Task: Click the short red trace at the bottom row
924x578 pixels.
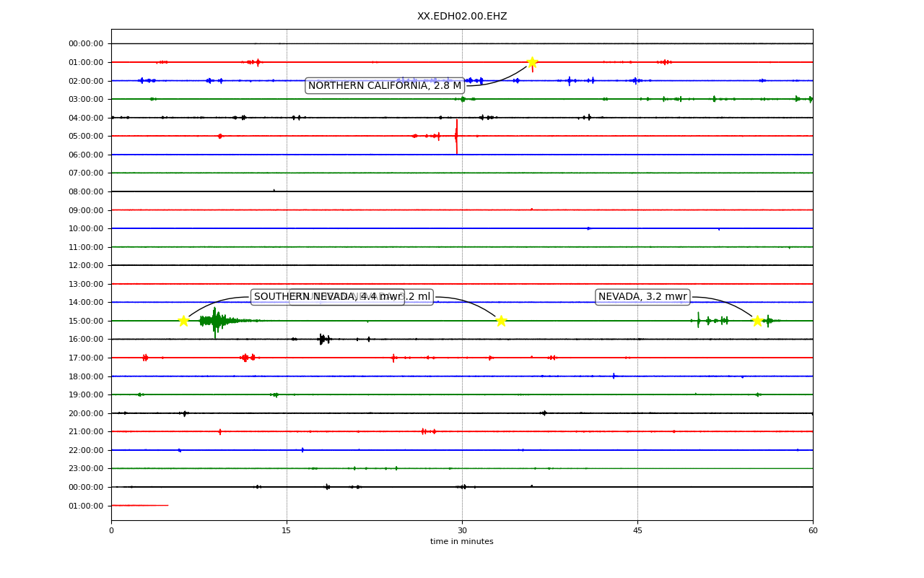Action: [x=139, y=505]
